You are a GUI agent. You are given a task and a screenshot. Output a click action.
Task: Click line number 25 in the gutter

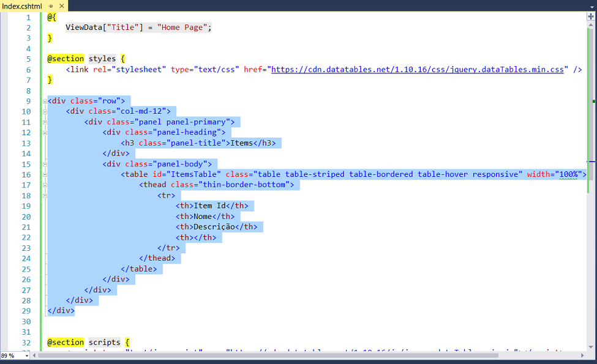tap(26, 269)
